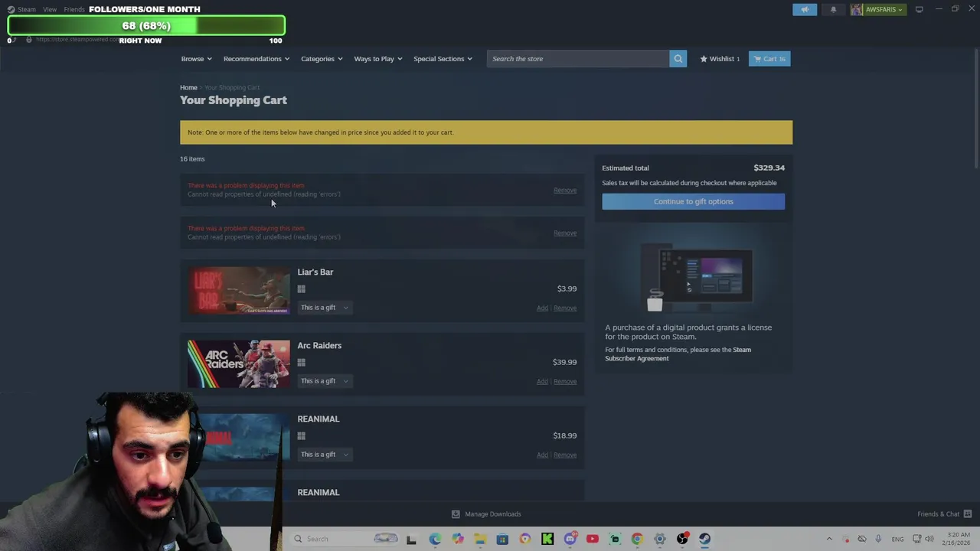Open Microsoft Edge from the taskbar

435,539
